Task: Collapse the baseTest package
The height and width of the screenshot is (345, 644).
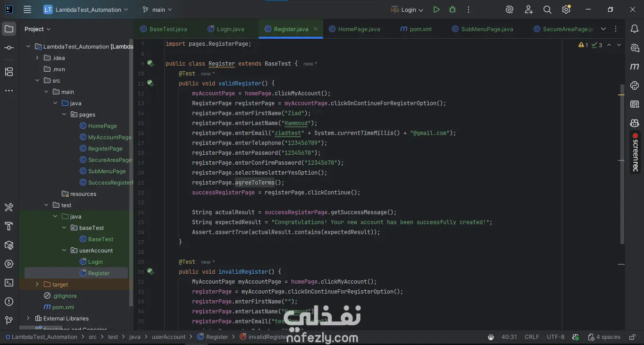Action: tap(64, 228)
